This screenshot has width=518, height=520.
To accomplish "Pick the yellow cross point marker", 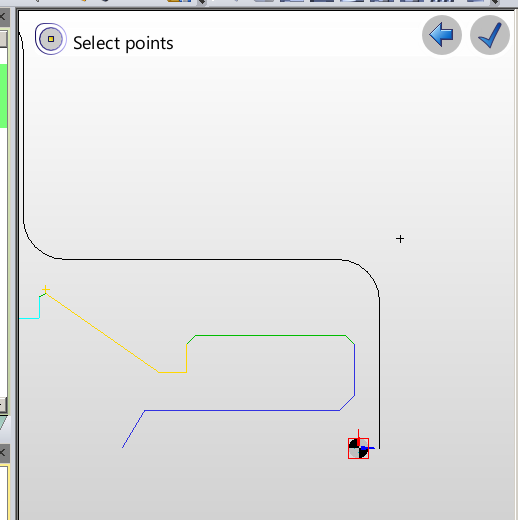I will 46,289.
